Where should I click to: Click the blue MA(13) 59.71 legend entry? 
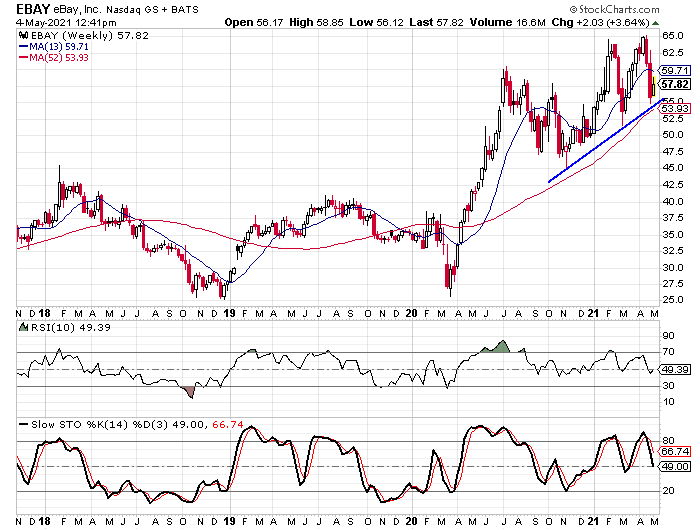point(54,46)
